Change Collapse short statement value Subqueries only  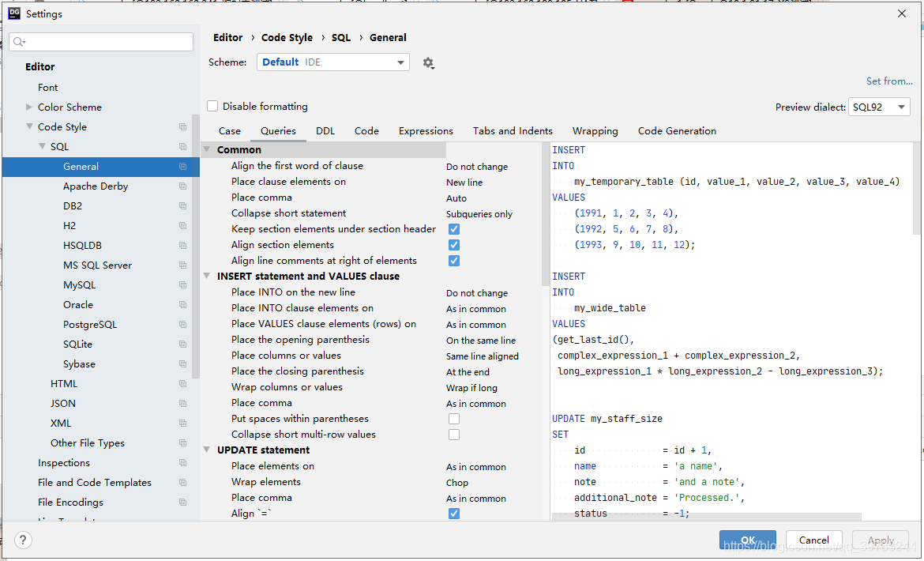coord(479,214)
